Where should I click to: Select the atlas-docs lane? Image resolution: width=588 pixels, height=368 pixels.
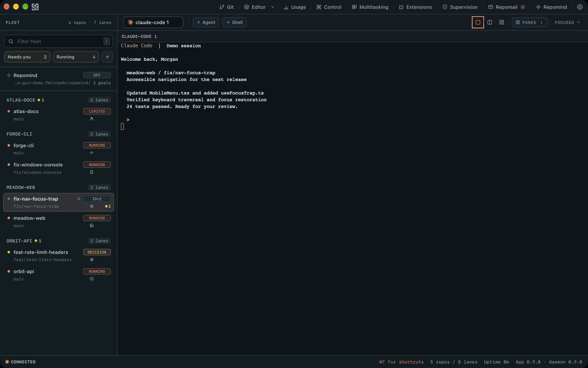(58, 115)
